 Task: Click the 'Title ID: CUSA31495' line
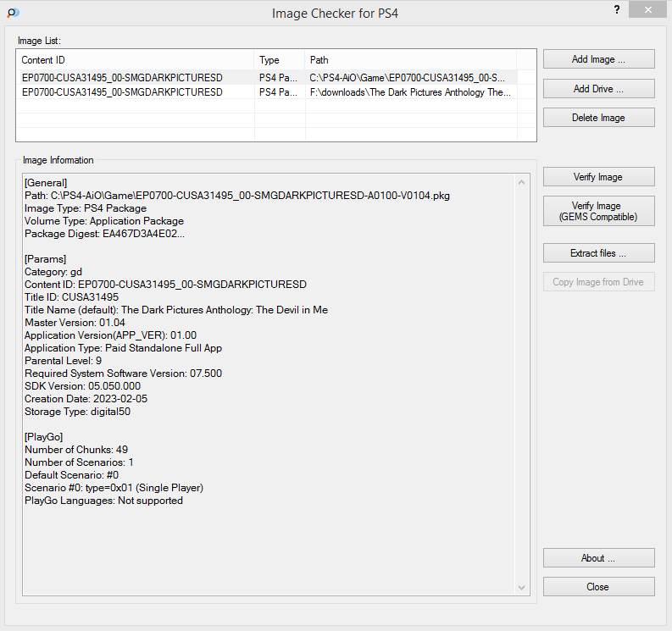(x=71, y=297)
